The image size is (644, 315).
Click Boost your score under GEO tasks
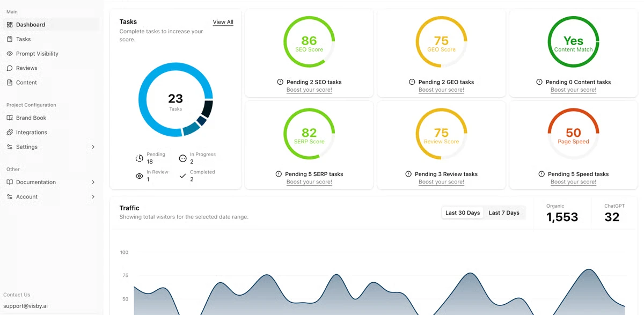(441, 90)
